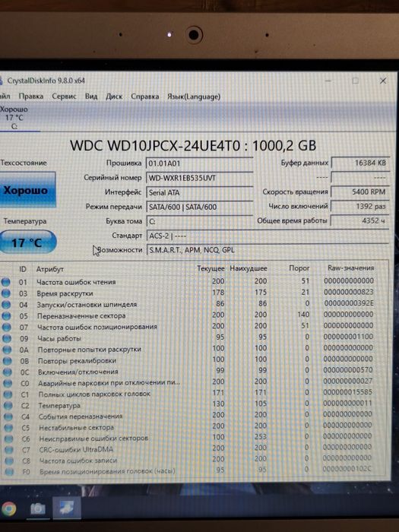Click the status icon for attribute 09
The image size is (399, 532).
tap(7, 338)
